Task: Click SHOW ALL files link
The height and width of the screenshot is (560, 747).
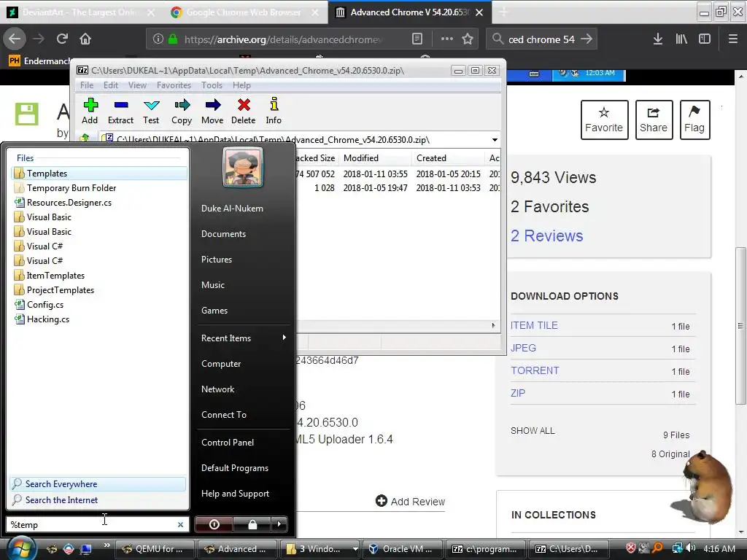Action: pos(533,430)
